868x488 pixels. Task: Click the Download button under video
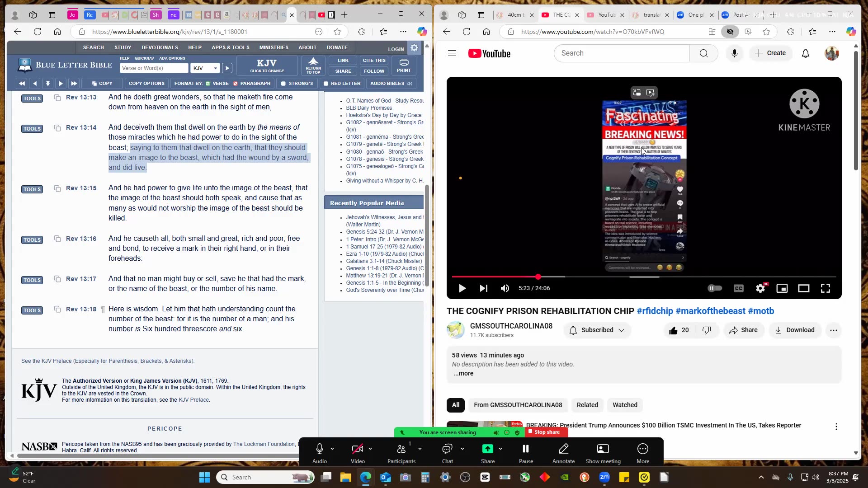coord(794,330)
